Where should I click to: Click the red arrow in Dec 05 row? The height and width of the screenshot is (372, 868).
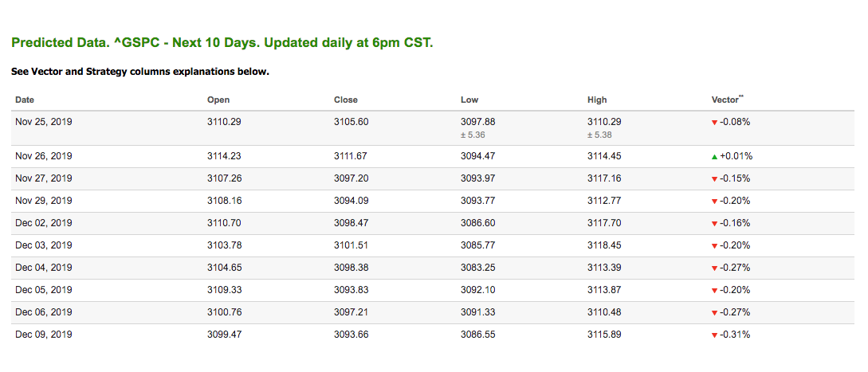coord(714,291)
